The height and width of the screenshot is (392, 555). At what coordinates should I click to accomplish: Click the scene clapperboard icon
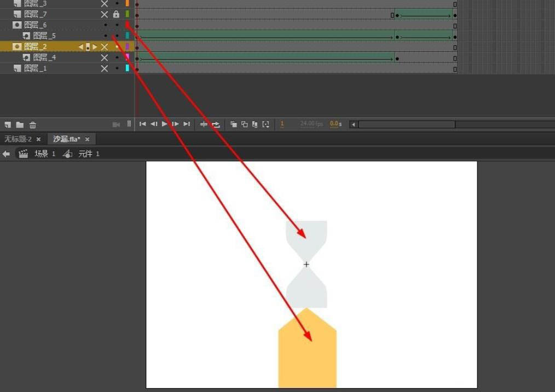point(24,154)
